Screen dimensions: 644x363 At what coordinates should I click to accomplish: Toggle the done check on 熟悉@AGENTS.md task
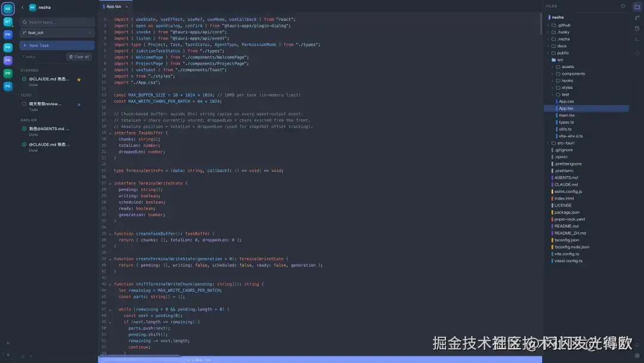[x=24, y=129]
